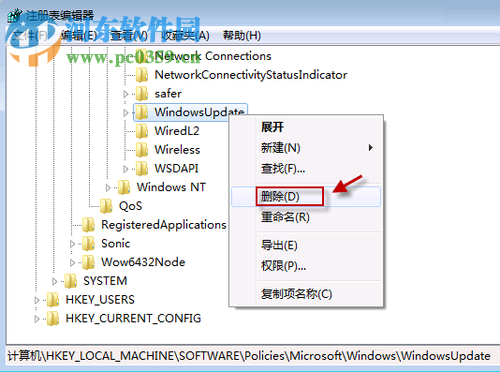The height and width of the screenshot is (372, 500).
Task: Select the SYSTEM key label
Action: (105, 281)
